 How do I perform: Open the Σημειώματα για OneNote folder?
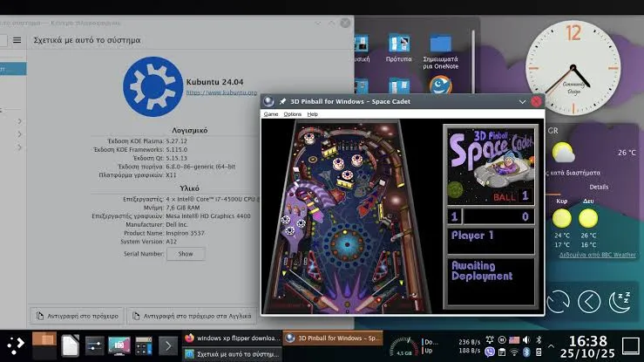[x=441, y=51]
